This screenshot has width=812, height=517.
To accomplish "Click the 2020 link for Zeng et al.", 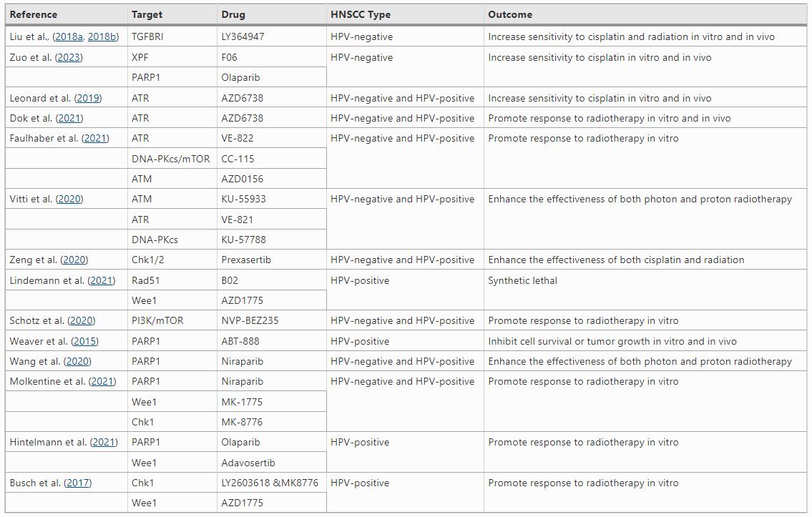I will (x=74, y=260).
